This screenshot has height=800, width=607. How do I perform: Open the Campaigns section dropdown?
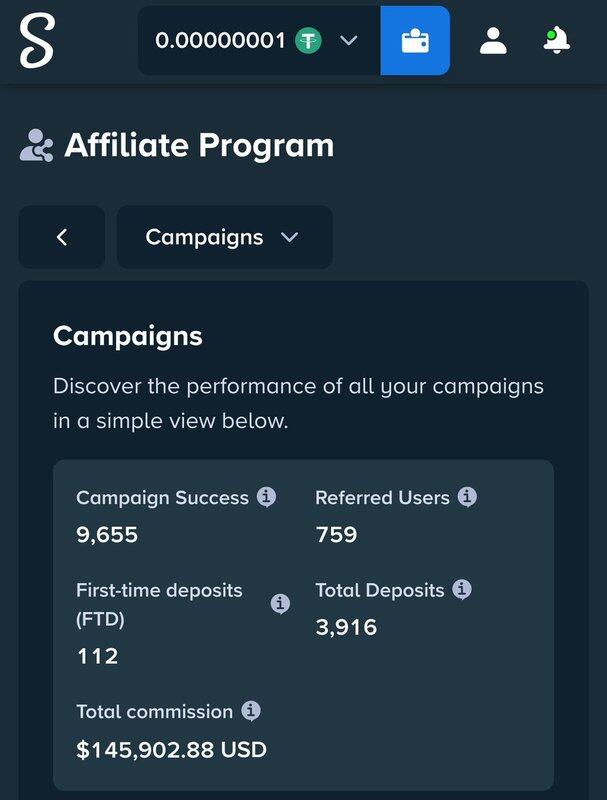pyautogui.click(x=224, y=237)
